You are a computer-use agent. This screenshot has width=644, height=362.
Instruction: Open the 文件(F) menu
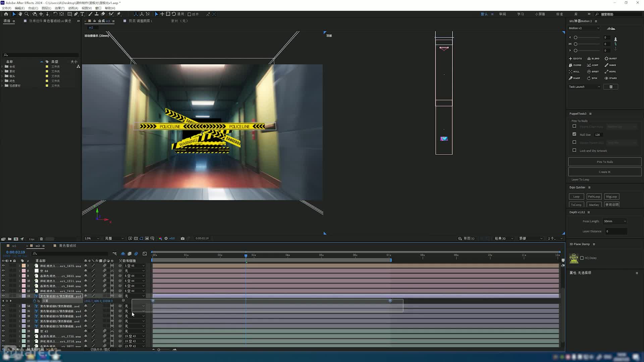pos(6,8)
